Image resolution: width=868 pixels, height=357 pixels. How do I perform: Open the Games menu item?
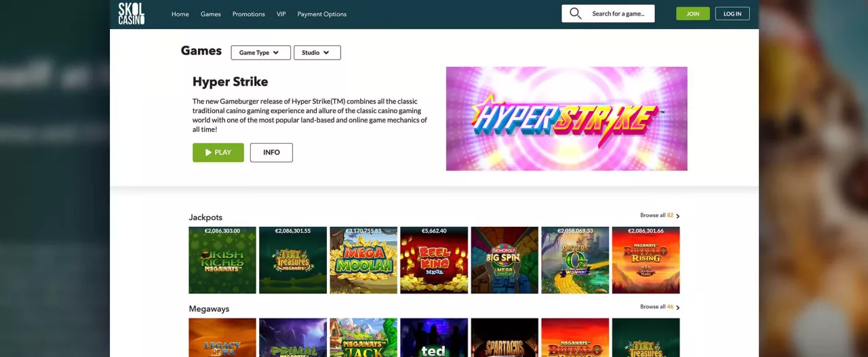[211, 14]
